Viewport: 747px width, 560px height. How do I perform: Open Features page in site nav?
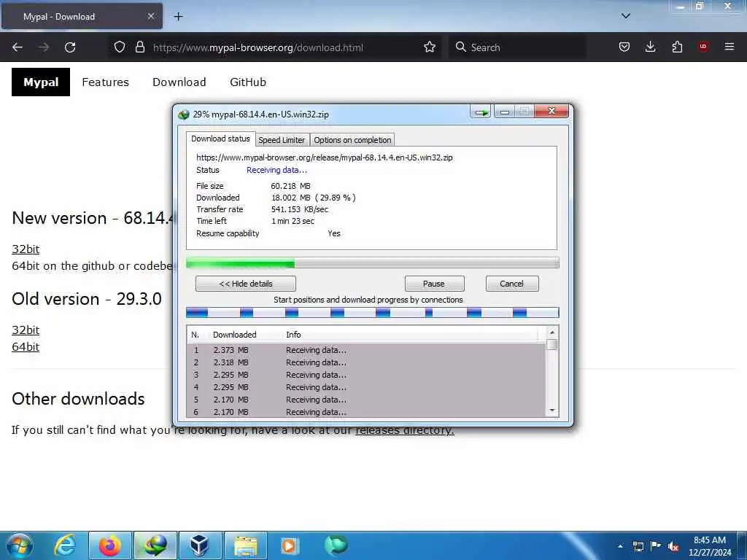pyautogui.click(x=105, y=82)
